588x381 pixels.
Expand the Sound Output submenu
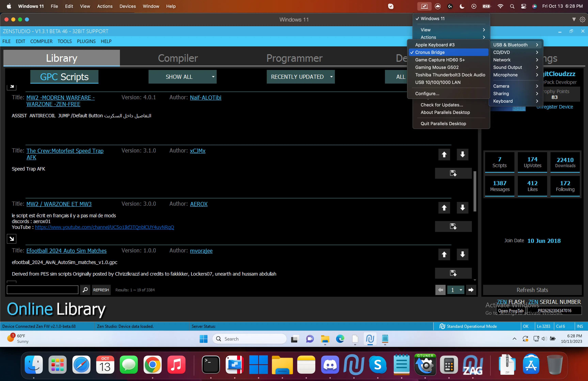pos(516,67)
